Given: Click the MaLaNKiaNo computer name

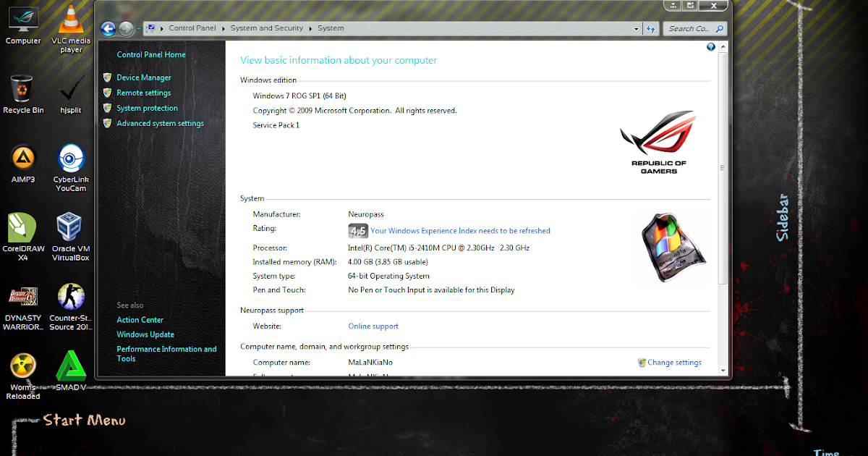Looking at the screenshot, I should click(370, 363).
